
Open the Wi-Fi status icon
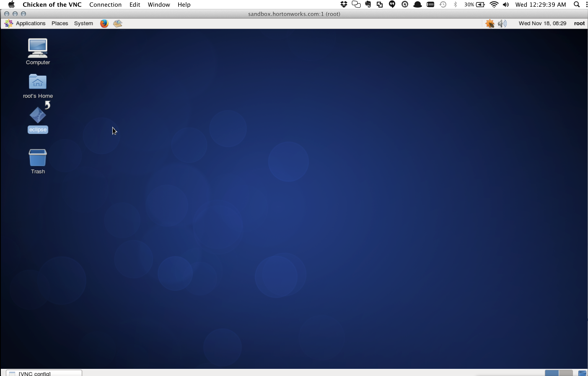pyautogui.click(x=494, y=4)
